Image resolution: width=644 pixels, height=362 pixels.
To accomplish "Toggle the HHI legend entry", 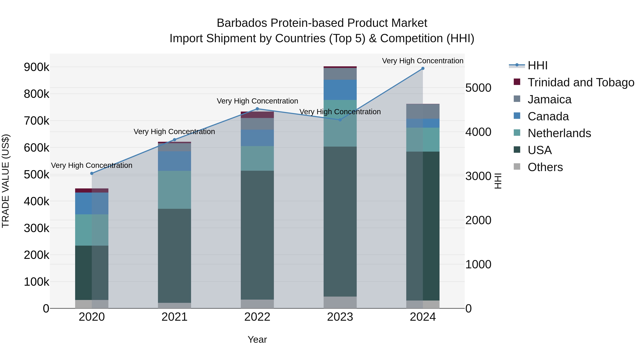I will click(528, 65).
